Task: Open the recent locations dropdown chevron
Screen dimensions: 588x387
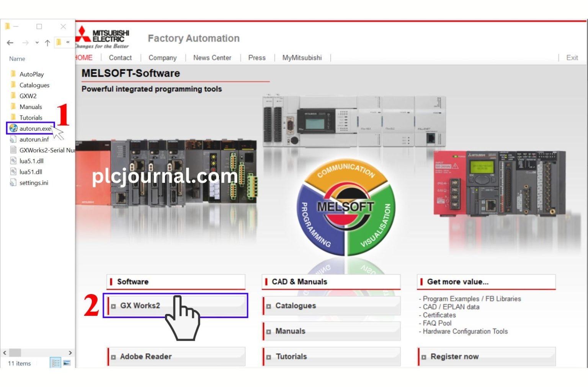Action: (x=37, y=43)
